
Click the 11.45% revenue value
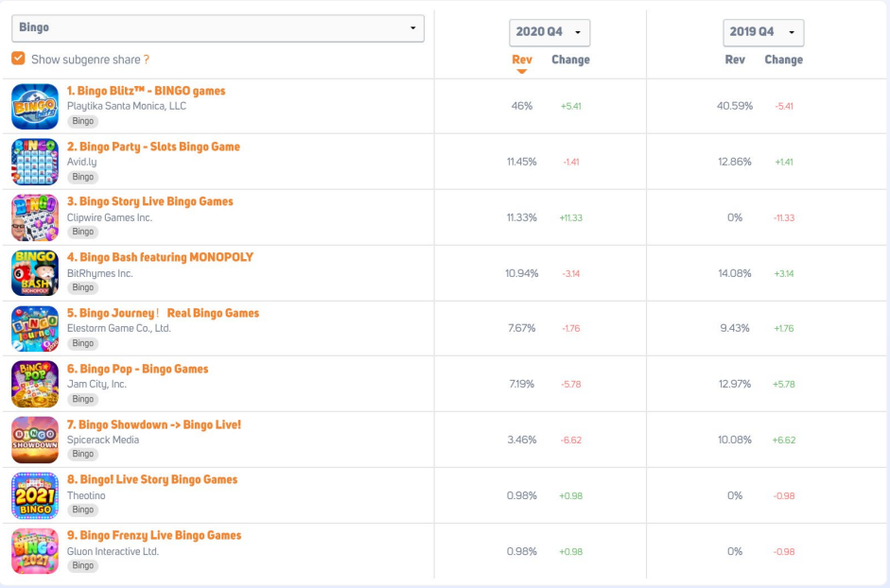pyautogui.click(x=522, y=162)
